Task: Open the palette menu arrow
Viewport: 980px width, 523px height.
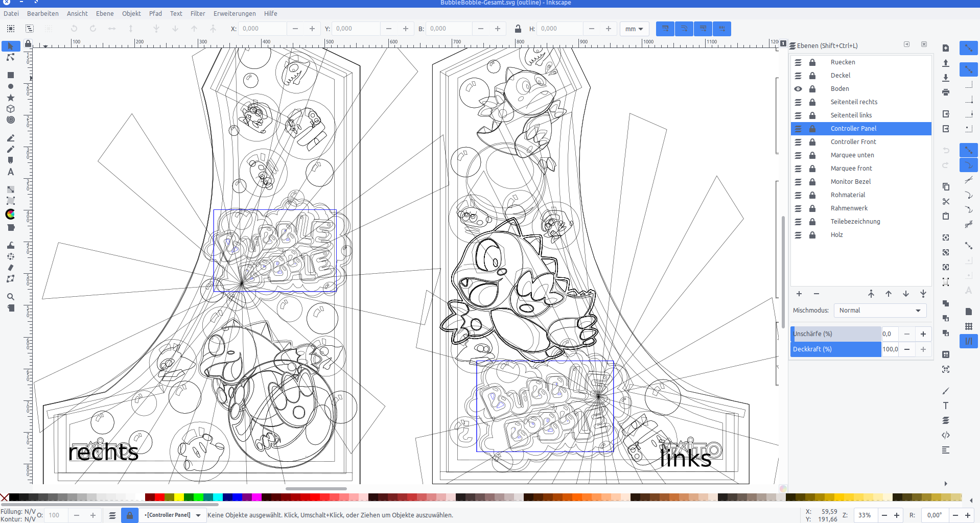Action: pyautogui.click(x=971, y=501)
